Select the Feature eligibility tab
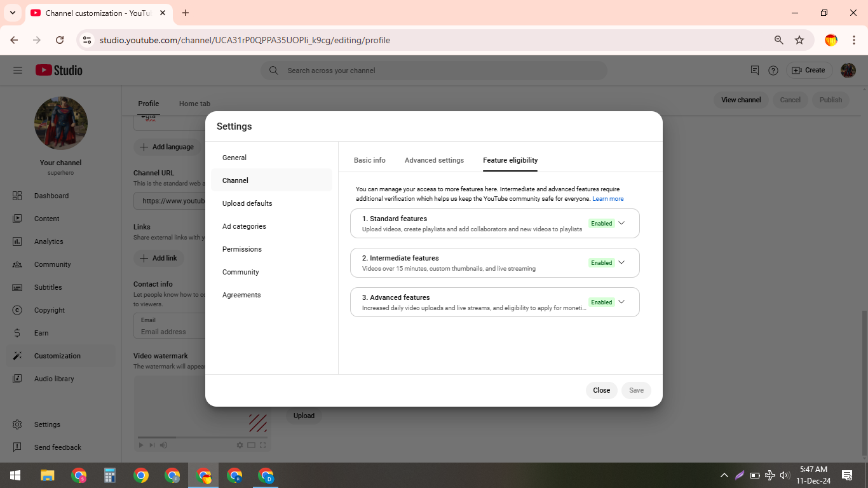 click(510, 160)
